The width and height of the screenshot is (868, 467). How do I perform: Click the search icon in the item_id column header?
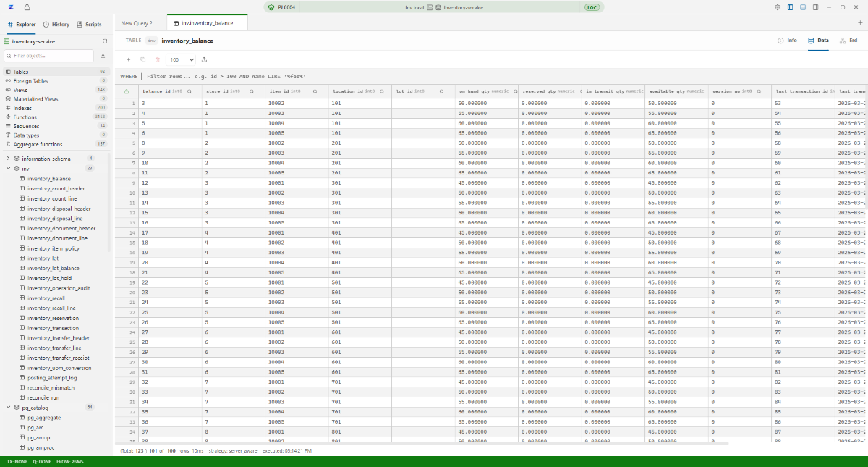point(315,92)
